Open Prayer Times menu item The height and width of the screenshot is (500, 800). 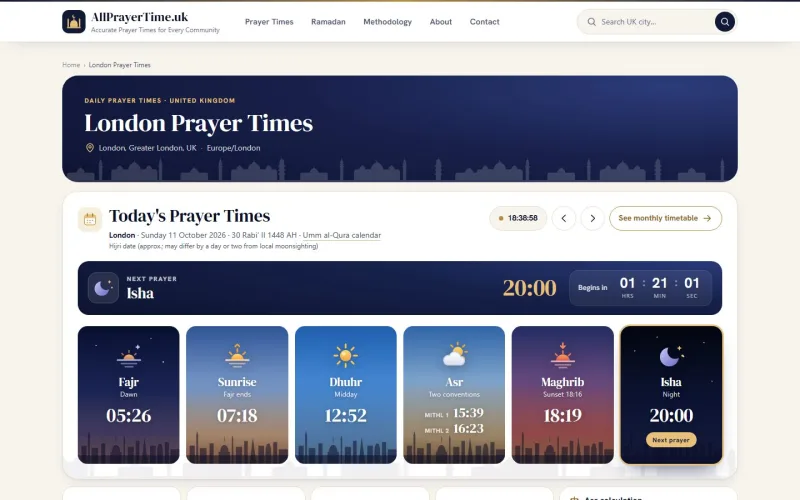269,22
